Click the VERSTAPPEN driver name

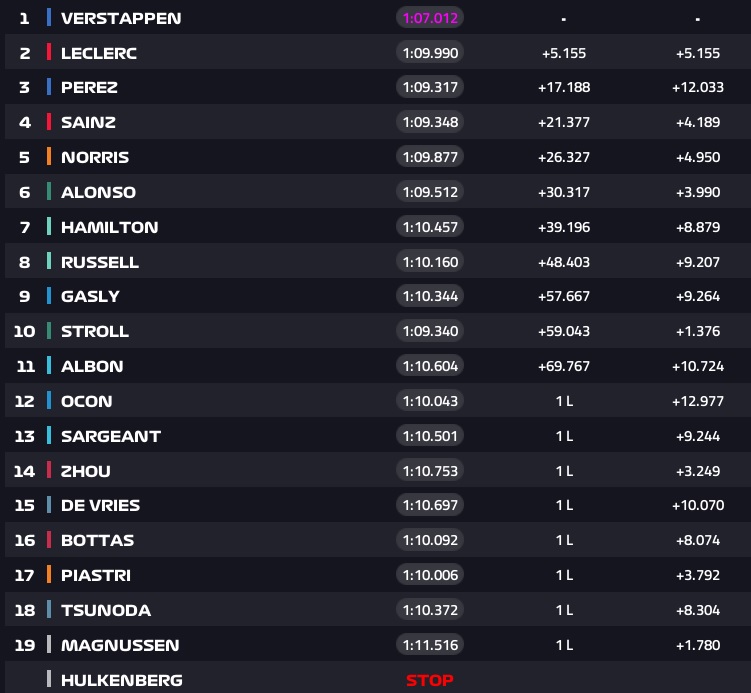pos(121,18)
